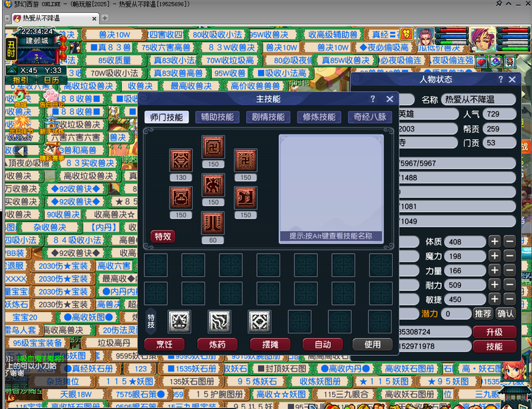This screenshot has height=409, width=532.
Task: Click the 特效 button
Action: [163, 237]
